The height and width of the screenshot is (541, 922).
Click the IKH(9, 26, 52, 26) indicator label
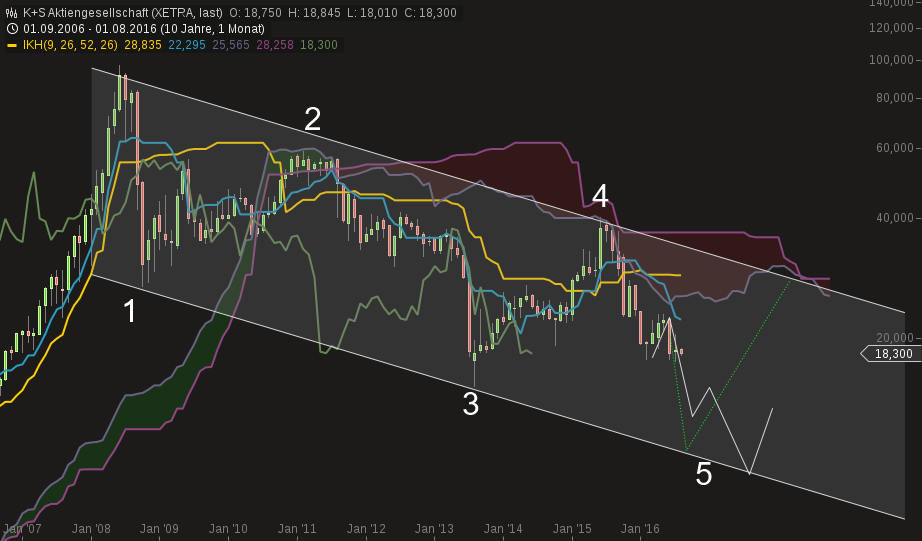pyautogui.click(x=70, y=45)
